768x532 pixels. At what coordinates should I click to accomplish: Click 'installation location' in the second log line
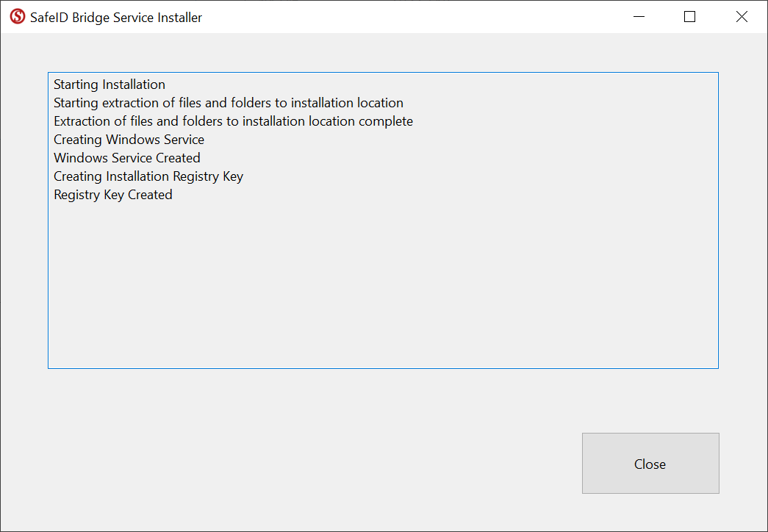[x=347, y=103]
